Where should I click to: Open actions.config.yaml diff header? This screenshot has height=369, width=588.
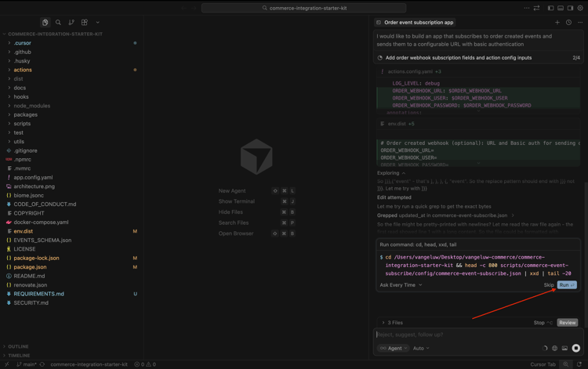[x=478, y=71]
